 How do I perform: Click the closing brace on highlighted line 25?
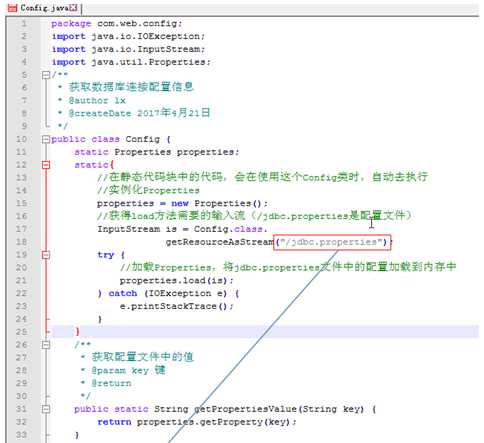click(77, 332)
